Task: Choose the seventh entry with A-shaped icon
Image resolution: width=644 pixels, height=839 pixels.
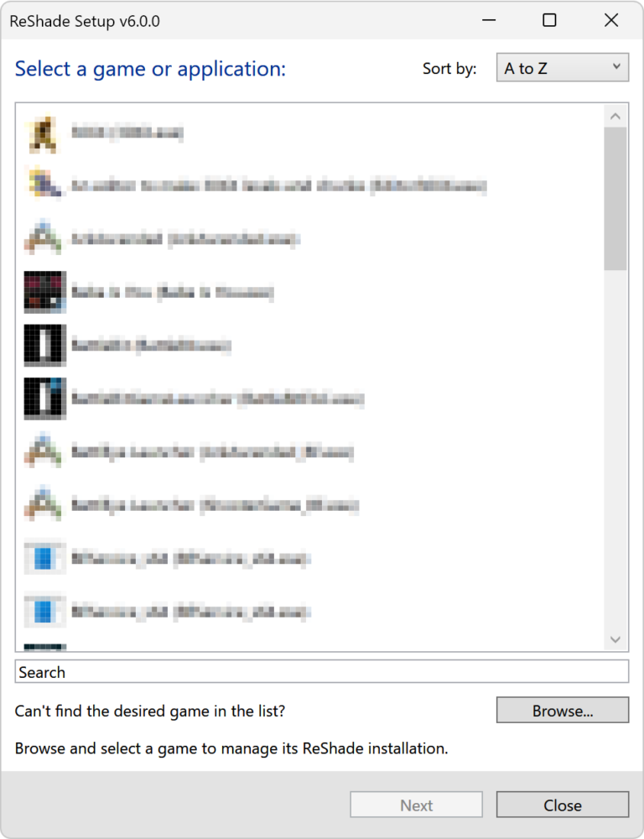Action: click(x=310, y=452)
